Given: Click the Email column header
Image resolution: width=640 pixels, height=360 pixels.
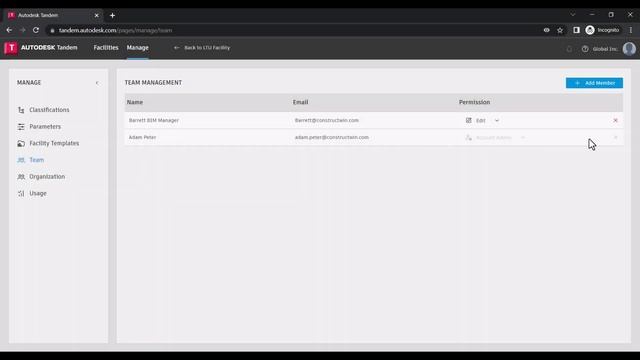Looking at the screenshot, I should tap(300, 102).
